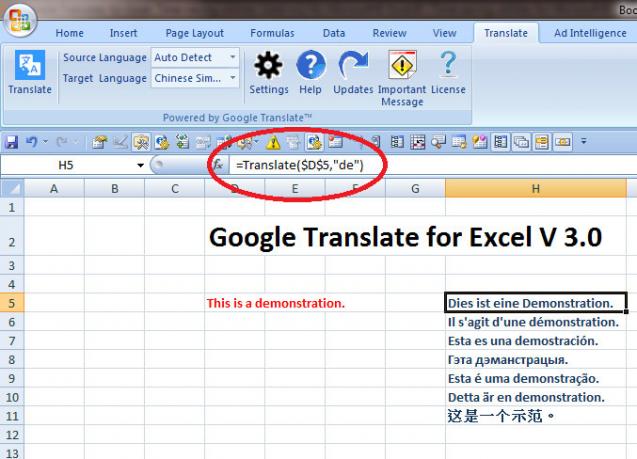Select row 8 header

click(x=12, y=359)
